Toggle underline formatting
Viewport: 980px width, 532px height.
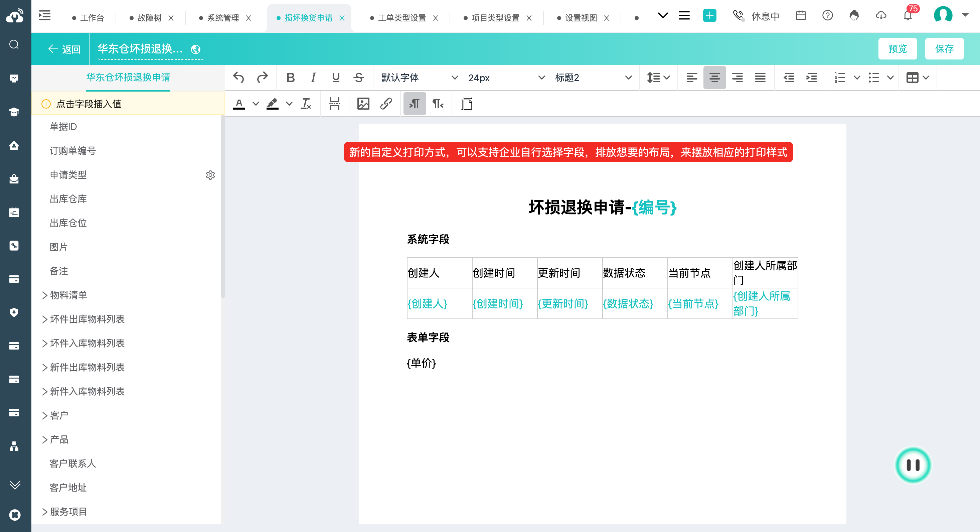coord(336,78)
